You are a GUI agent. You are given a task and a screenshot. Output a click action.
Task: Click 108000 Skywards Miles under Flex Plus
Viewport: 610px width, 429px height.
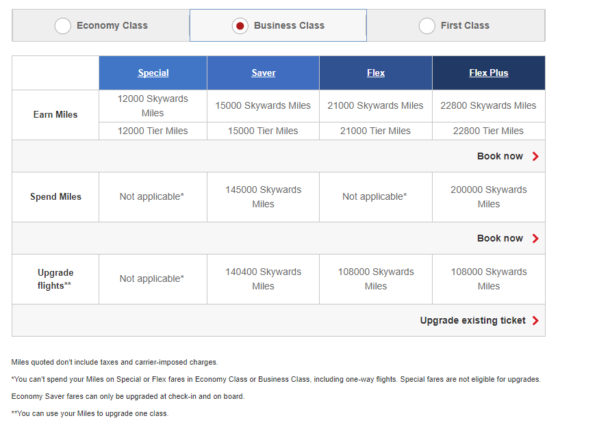488,279
